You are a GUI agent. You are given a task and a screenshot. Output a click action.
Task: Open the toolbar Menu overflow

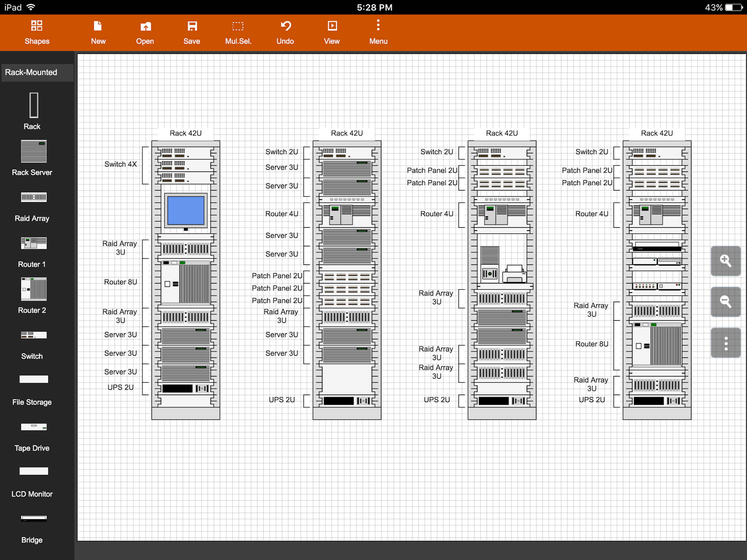pos(378,33)
